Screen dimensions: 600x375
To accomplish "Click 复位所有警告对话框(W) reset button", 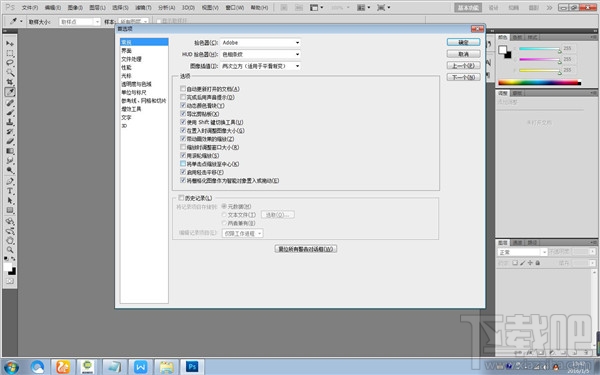I will coord(306,249).
